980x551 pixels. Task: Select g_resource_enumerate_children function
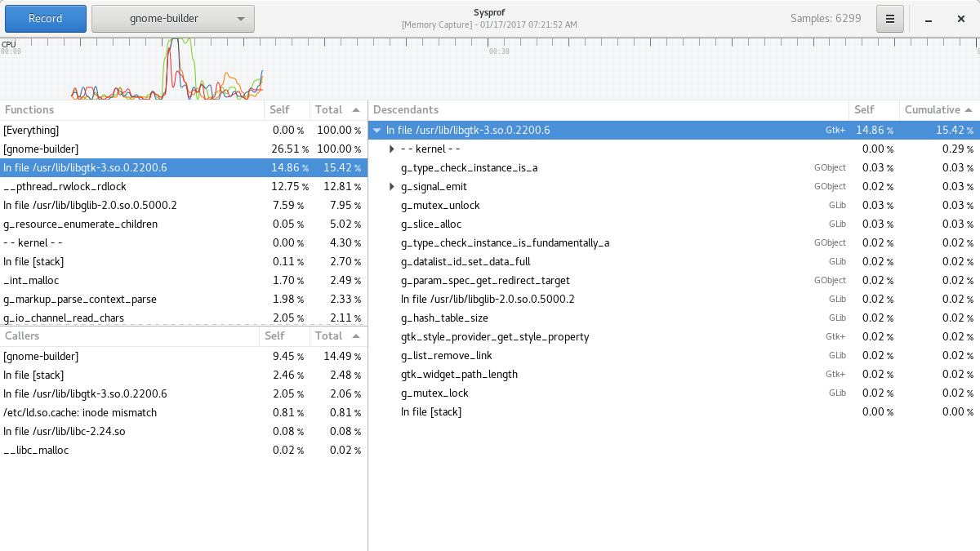tap(131, 224)
